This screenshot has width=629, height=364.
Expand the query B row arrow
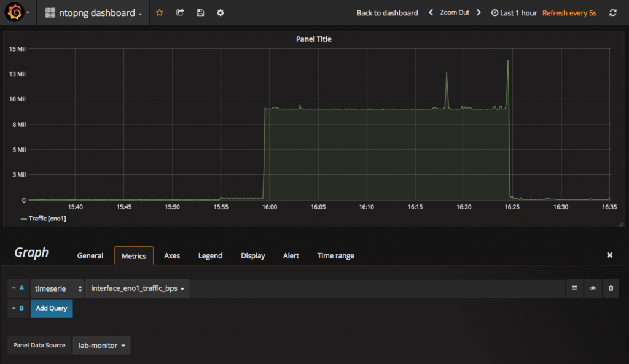[14, 308]
